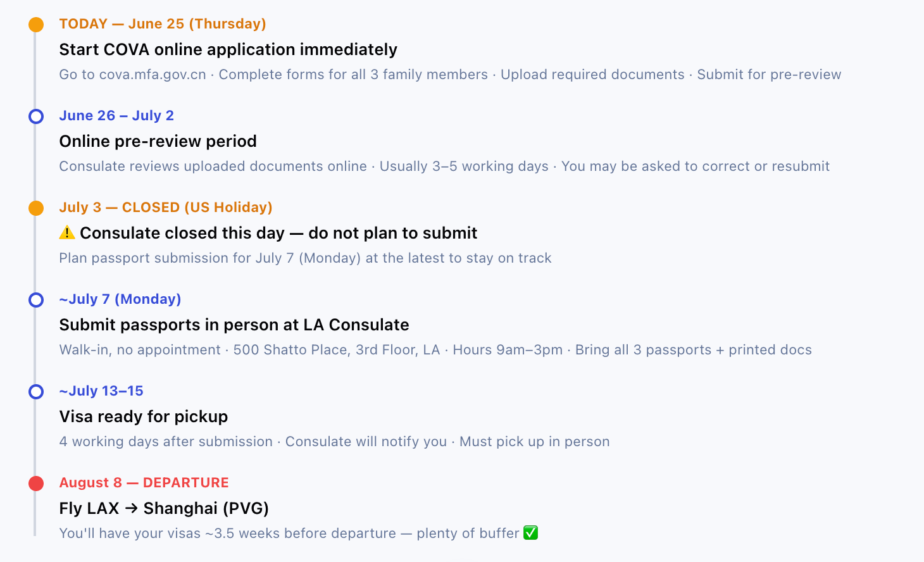Click the green checkmark emoji icon
This screenshot has height=562, width=924.
tap(531, 533)
